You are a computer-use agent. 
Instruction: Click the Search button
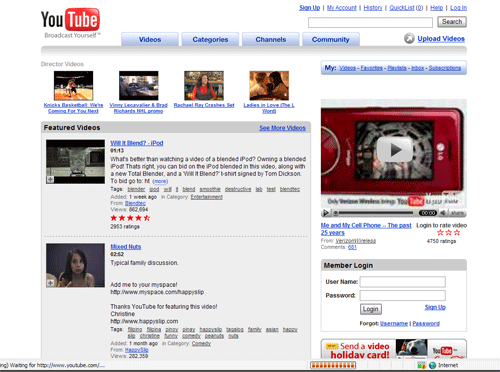(452, 22)
